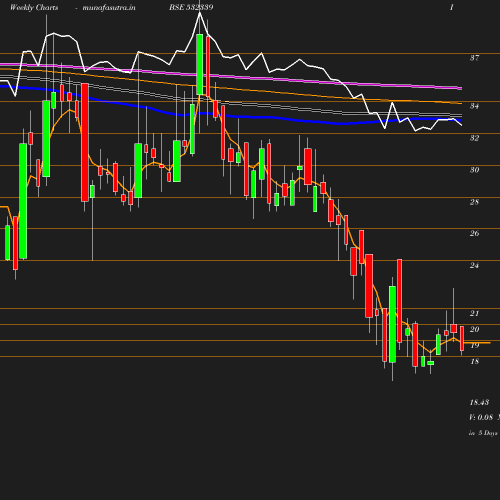Click the 'Weekly Charts' title text
The height and width of the screenshot is (500, 500).
(34, 7)
